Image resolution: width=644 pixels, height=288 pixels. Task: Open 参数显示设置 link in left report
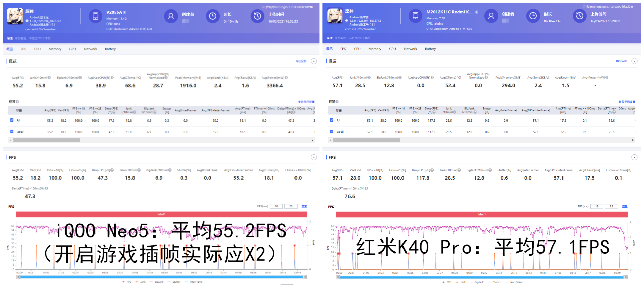pyautogui.click(x=306, y=102)
